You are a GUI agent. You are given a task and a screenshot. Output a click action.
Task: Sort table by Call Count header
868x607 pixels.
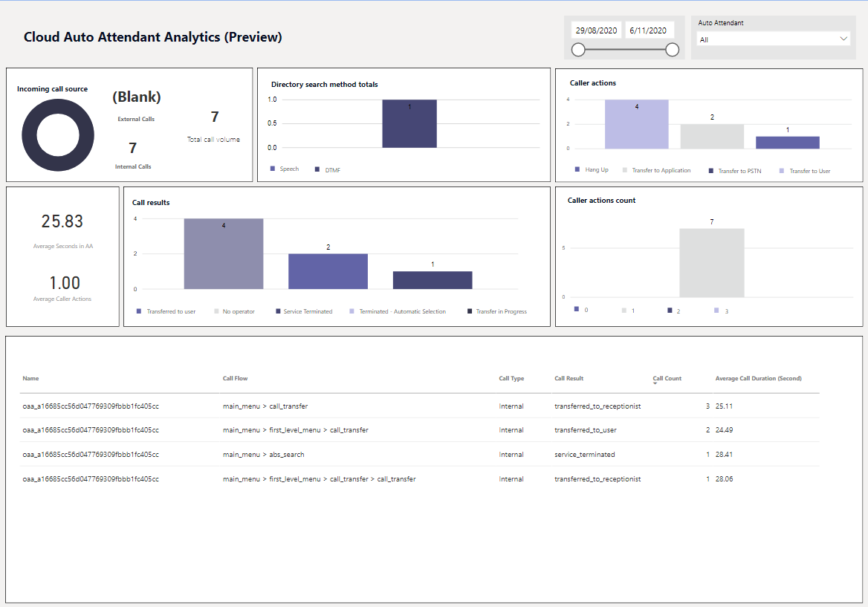coord(667,378)
